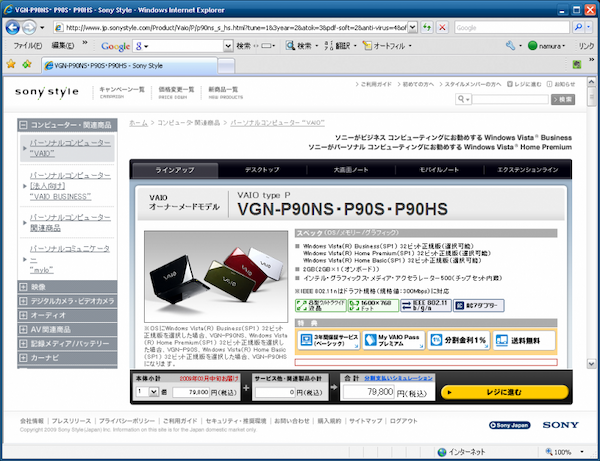Click the site header 検索 button
This screenshot has height=461, width=600.
[563, 99]
